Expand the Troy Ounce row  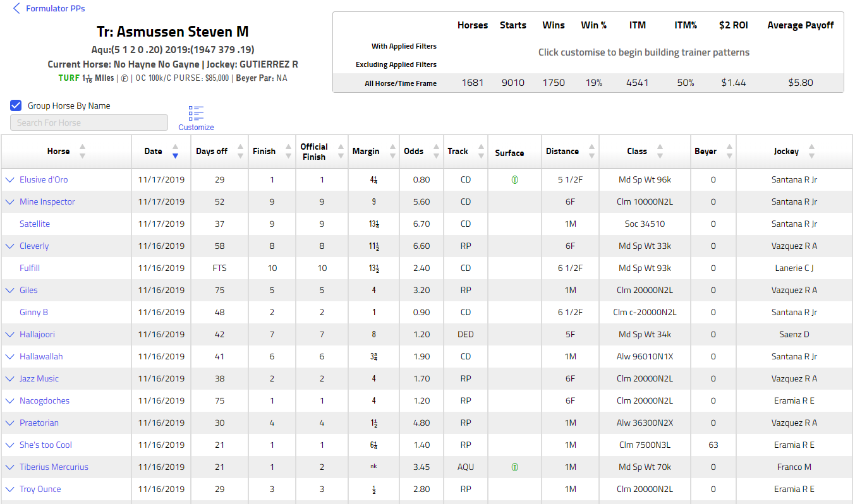[9, 489]
